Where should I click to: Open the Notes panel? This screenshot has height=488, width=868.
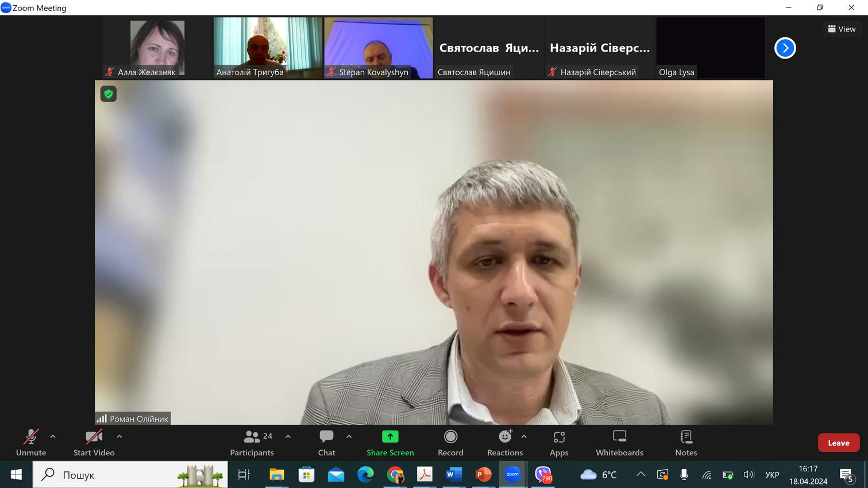(x=685, y=443)
